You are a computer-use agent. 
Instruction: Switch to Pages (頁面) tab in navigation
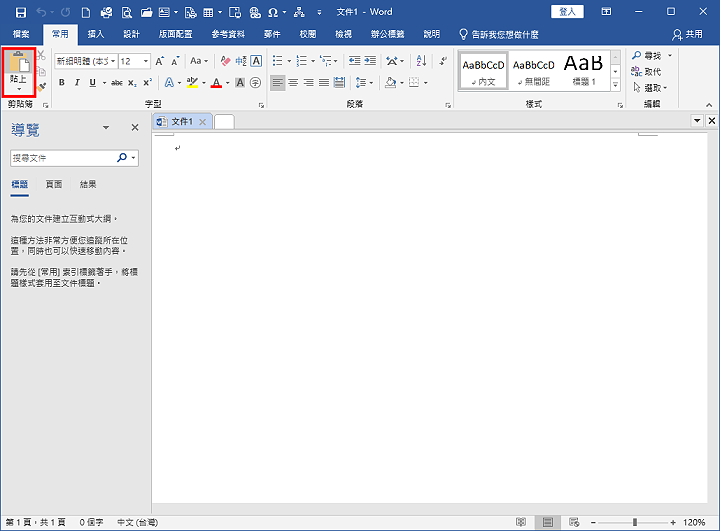[x=54, y=184]
